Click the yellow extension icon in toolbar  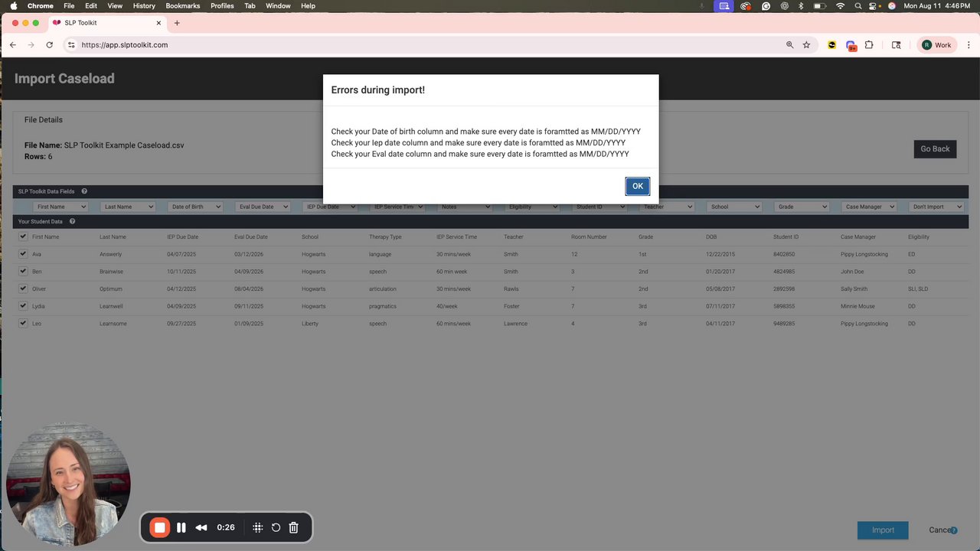pos(832,45)
